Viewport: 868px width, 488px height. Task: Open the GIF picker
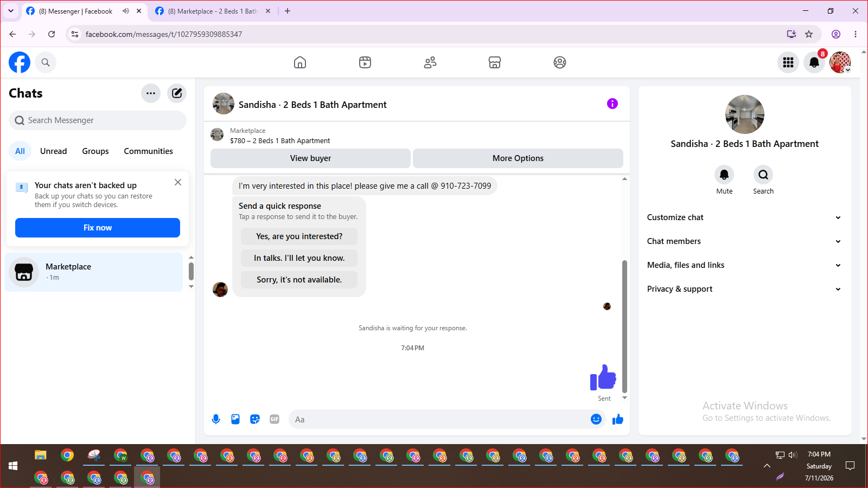(275, 419)
